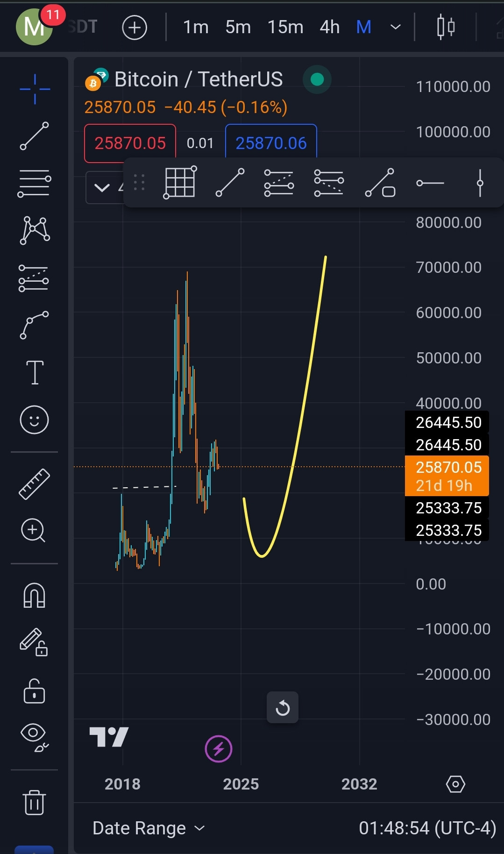Click the 70000.00 price axis label
The height and width of the screenshot is (854, 504).
pyautogui.click(x=448, y=267)
